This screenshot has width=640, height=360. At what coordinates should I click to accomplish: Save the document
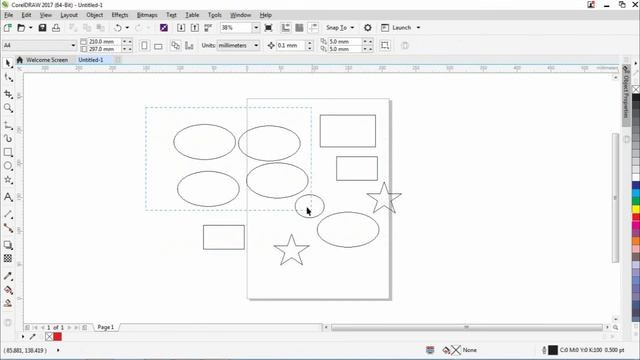42,28
